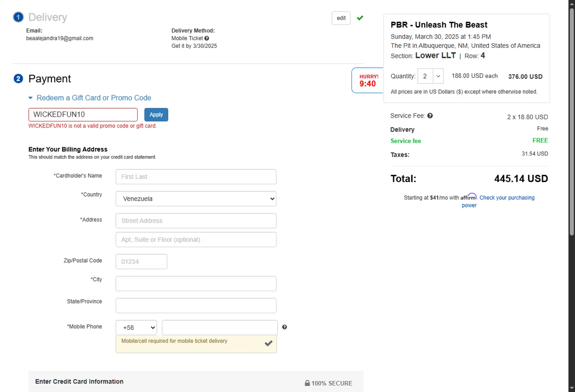Image resolution: width=575 pixels, height=392 pixels.
Task: Click the green checkmark next to edit
Action: [360, 18]
